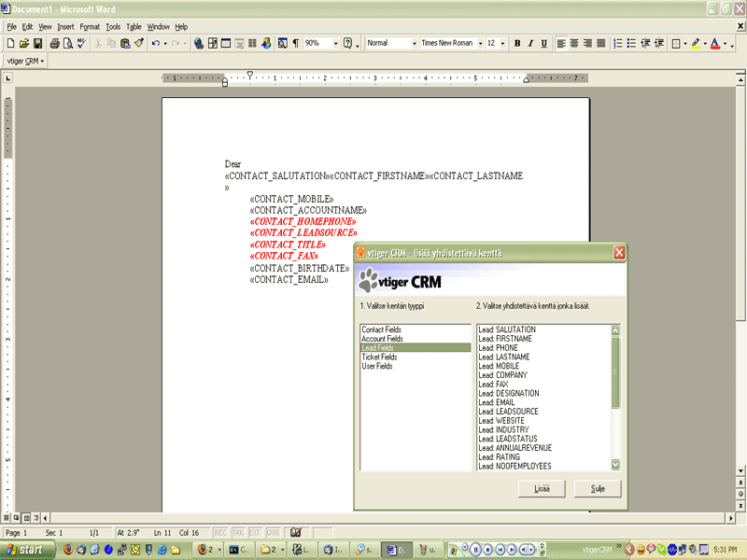The width and height of the screenshot is (747, 560).
Task: Open the Document Map pane
Action: tap(283, 43)
